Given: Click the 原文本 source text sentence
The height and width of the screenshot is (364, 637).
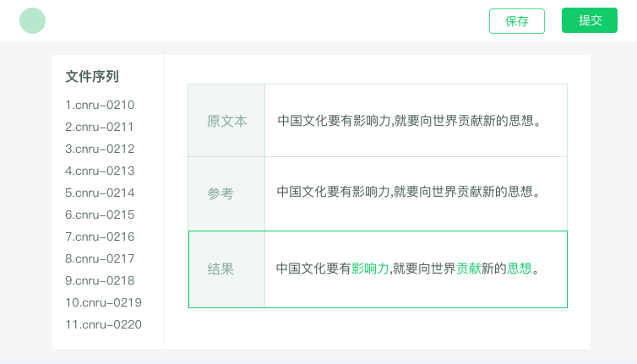Looking at the screenshot, I should point(409,121).
